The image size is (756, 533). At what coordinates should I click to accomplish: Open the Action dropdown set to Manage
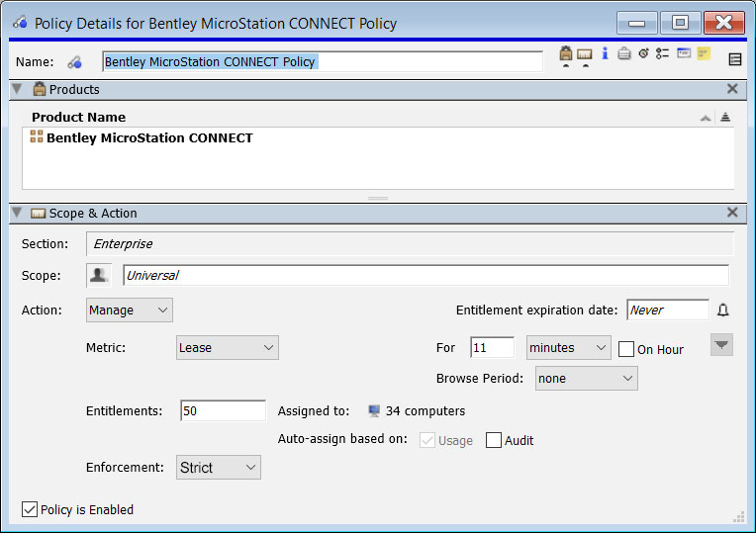(130, 310)
